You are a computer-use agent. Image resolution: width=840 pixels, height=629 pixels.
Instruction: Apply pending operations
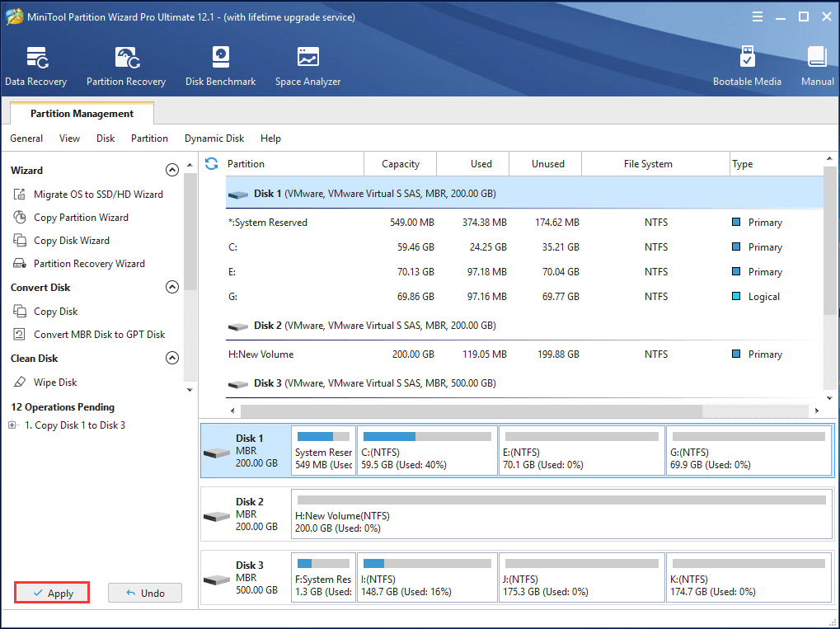[x=52, y=593]
